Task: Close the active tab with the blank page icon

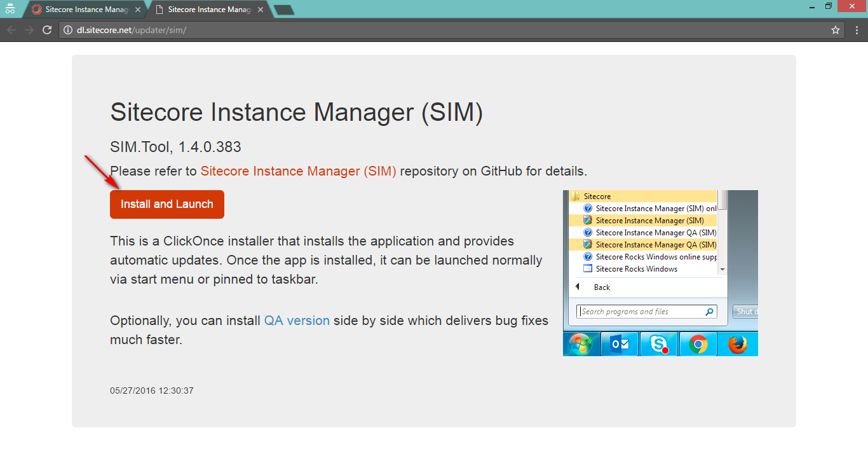Action: (x=261, y=10)
